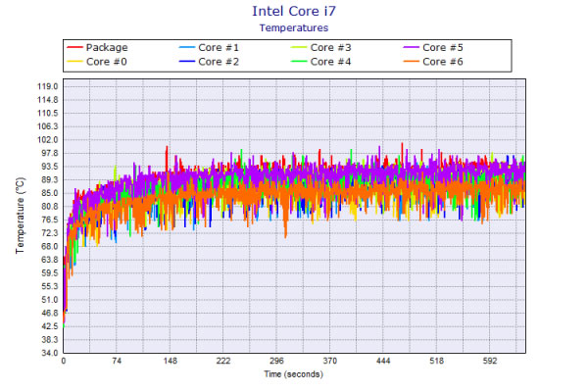Image resolution: width=588 pixels, height=392 pixels.
Task: Click the Time (seconds) axis label
Action: (x=294, y=374)
